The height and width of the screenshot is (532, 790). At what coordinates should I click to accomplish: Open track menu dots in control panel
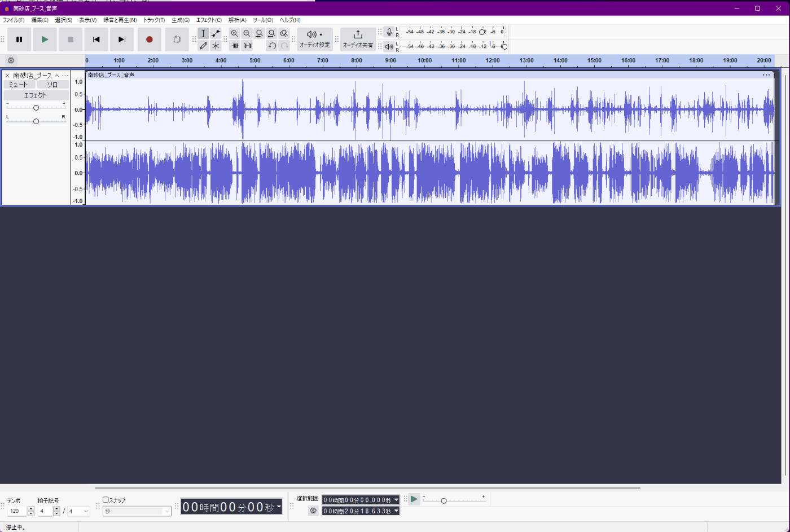coord(65,76)
